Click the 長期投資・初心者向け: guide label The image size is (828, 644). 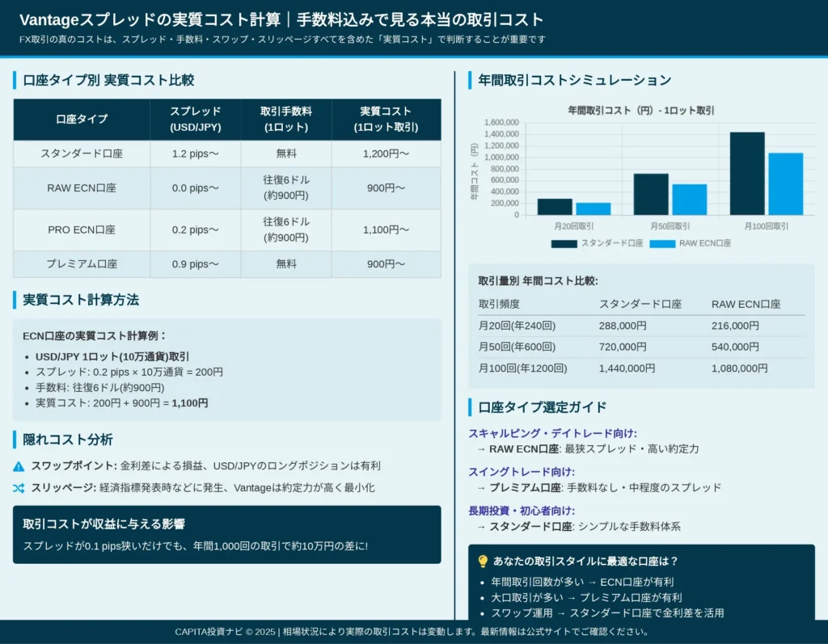pos(522,511)
